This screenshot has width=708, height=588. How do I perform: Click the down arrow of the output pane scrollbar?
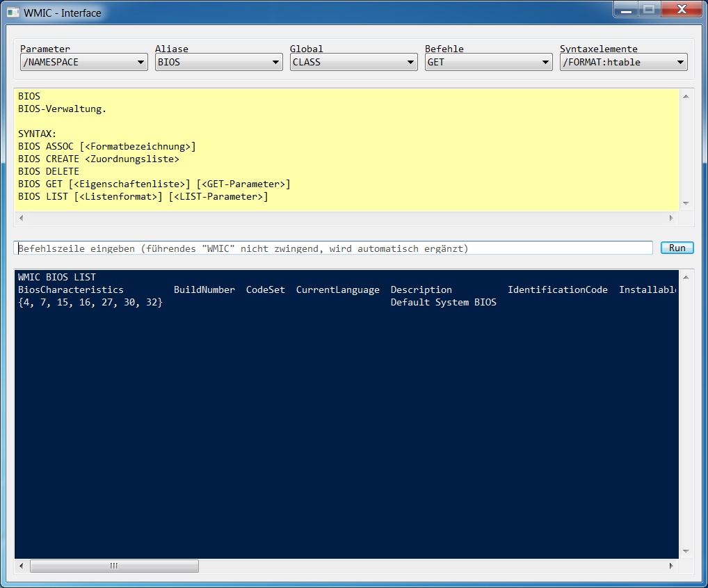pos(686,551)
